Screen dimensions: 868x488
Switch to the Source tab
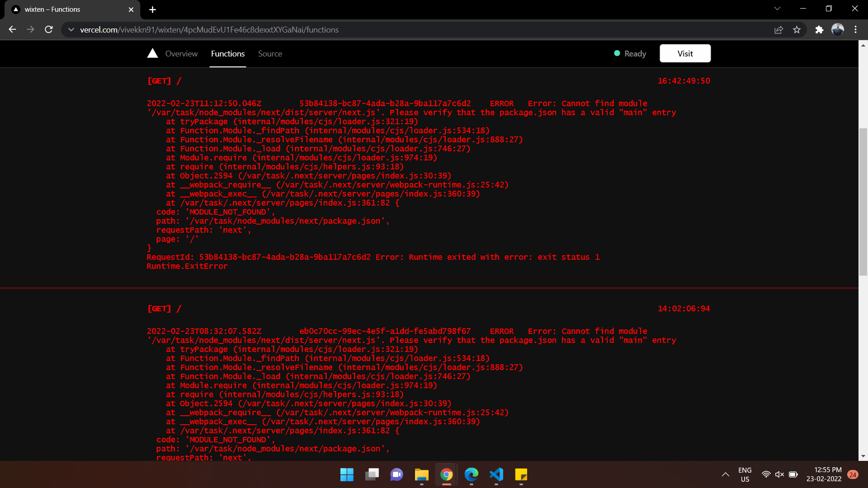[x=270, y=53]
